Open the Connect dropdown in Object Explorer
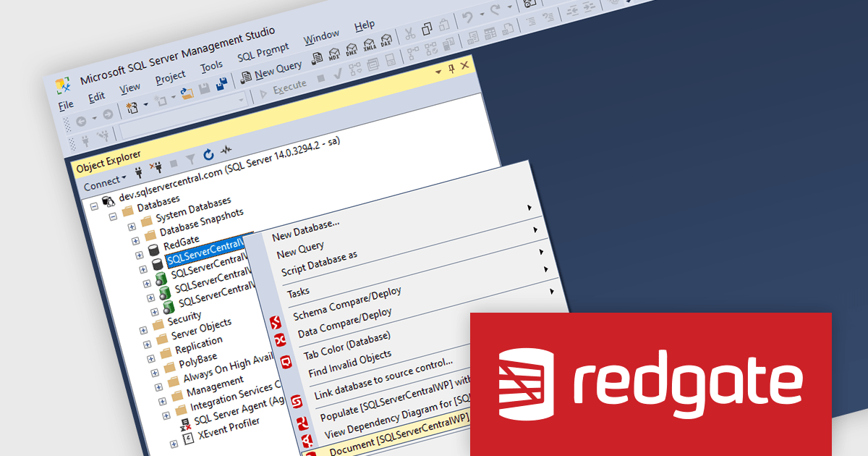Viewport: 868px width, 456px height. (x=104, y=180)
